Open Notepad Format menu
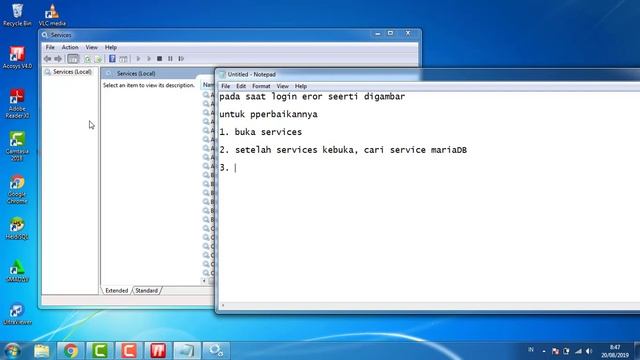Viewport: 640px width, 360px height. pos(261,86)
